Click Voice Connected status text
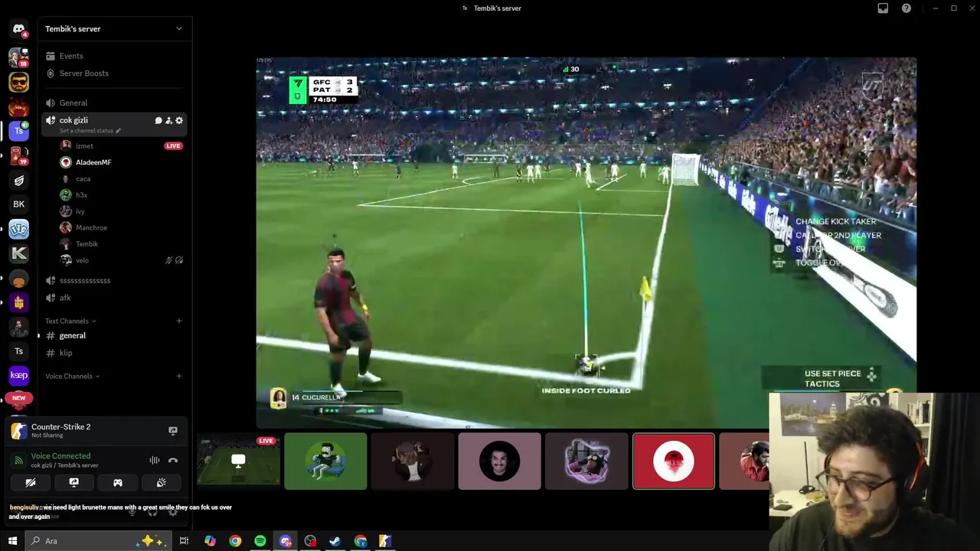The image size is (980, 551). point(60,456)
